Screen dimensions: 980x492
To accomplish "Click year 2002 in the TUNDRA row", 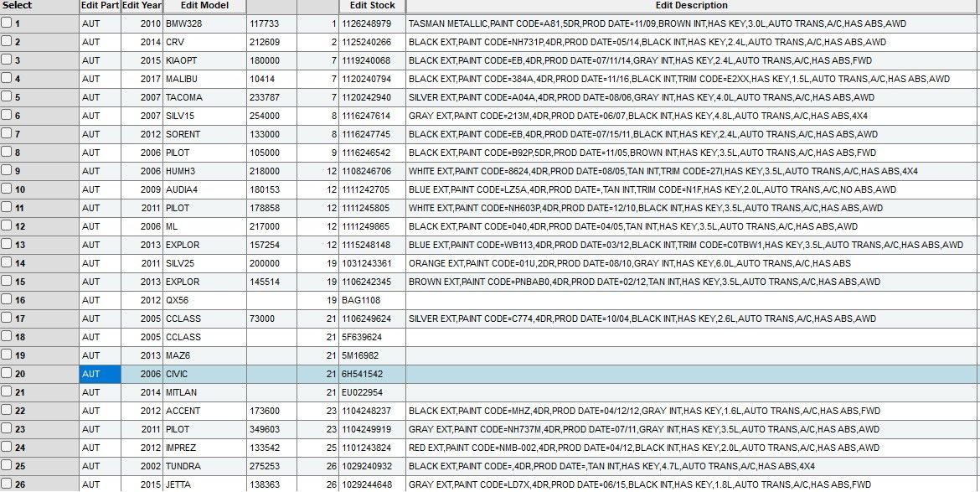I will 142,466.
